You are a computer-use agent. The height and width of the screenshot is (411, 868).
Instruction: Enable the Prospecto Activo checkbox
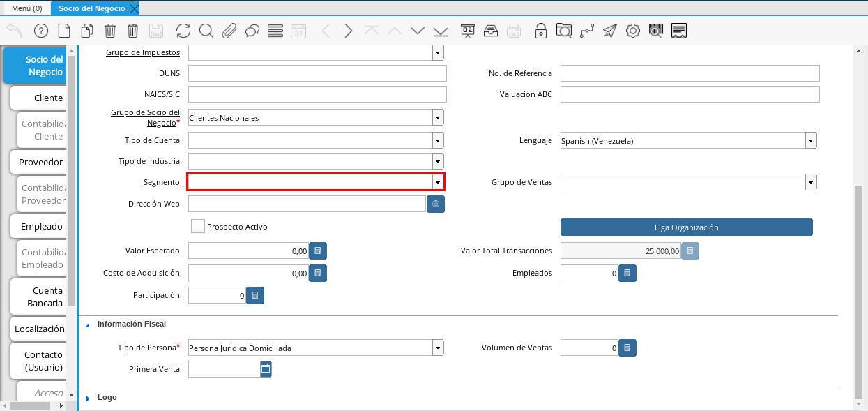pyautogui.click(x=198, y=226)
